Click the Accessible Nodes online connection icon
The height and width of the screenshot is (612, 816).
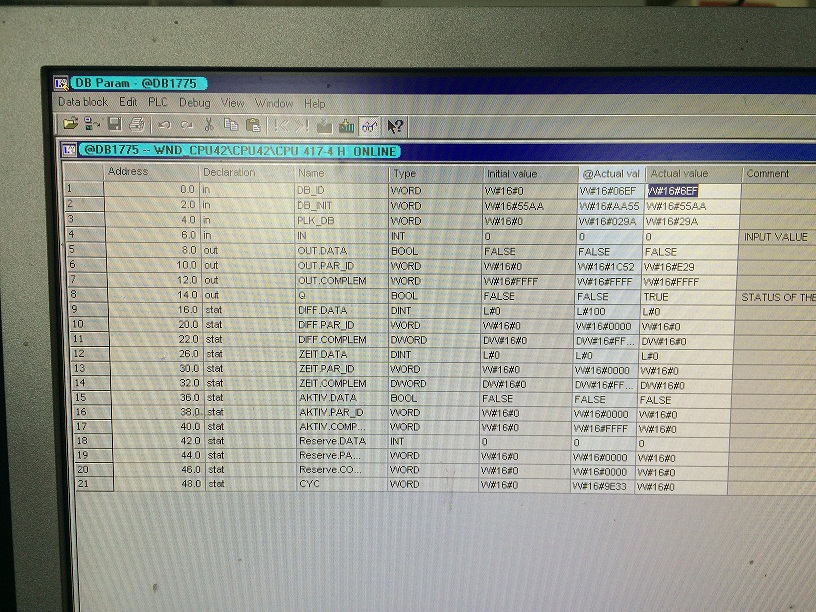click(92, 124)
